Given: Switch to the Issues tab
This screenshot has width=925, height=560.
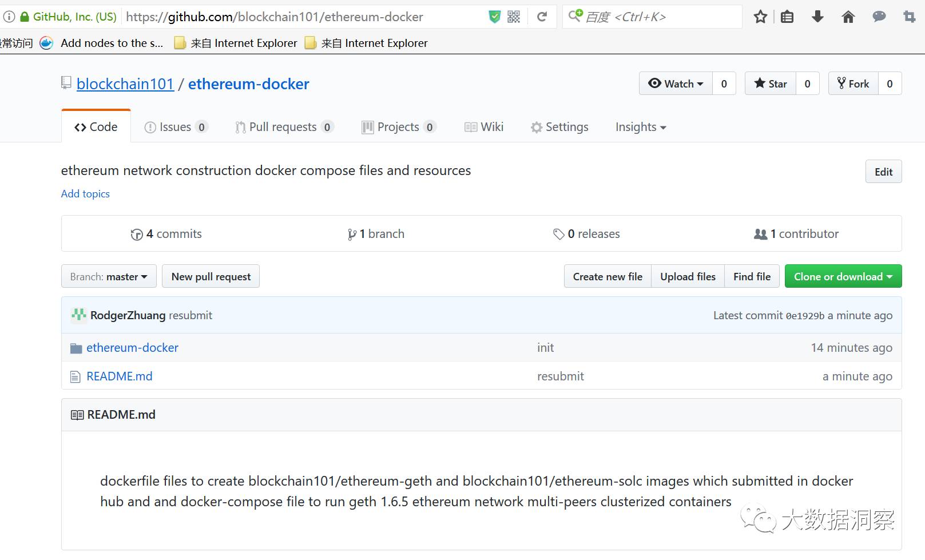Looking at the screenshot, I should click(x=176, y=127).
